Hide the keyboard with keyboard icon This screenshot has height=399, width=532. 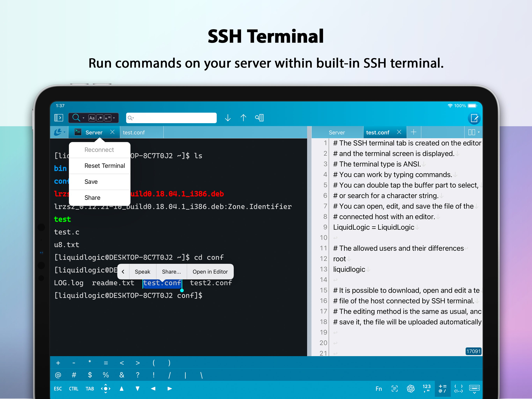(x=475, y=389)
